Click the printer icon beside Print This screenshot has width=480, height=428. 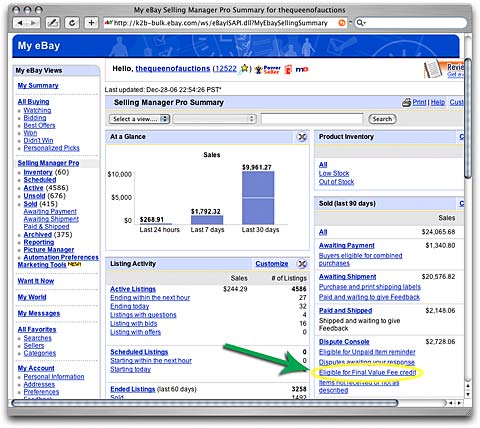(x=406, y=103)
